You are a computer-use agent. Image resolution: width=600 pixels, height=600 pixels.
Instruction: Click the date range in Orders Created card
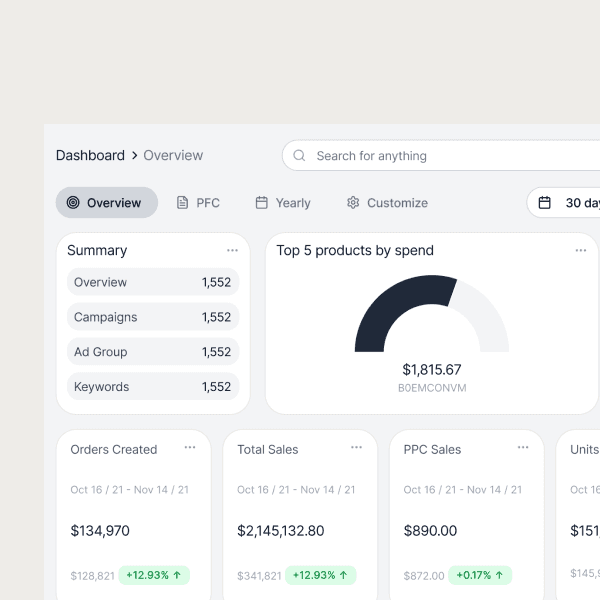coord(129,490)
